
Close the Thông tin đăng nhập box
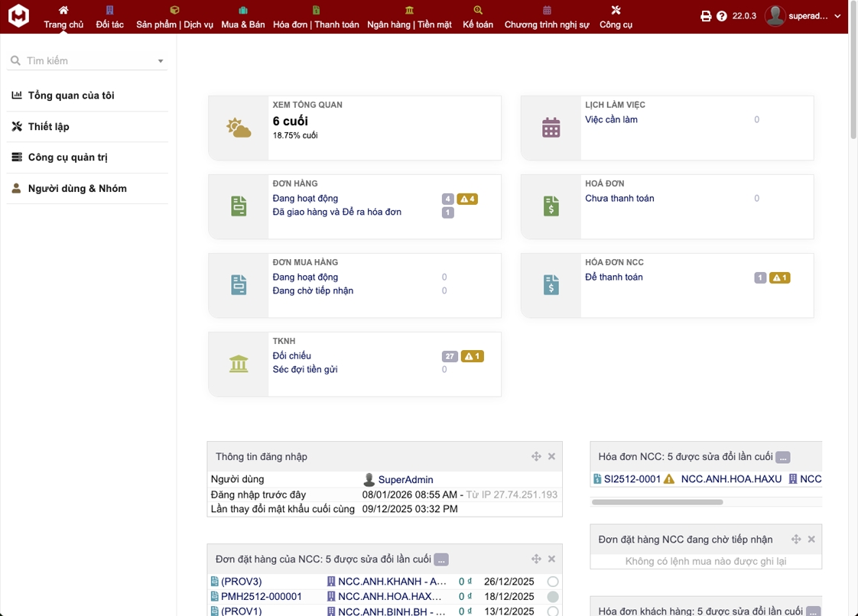[551, 456]
